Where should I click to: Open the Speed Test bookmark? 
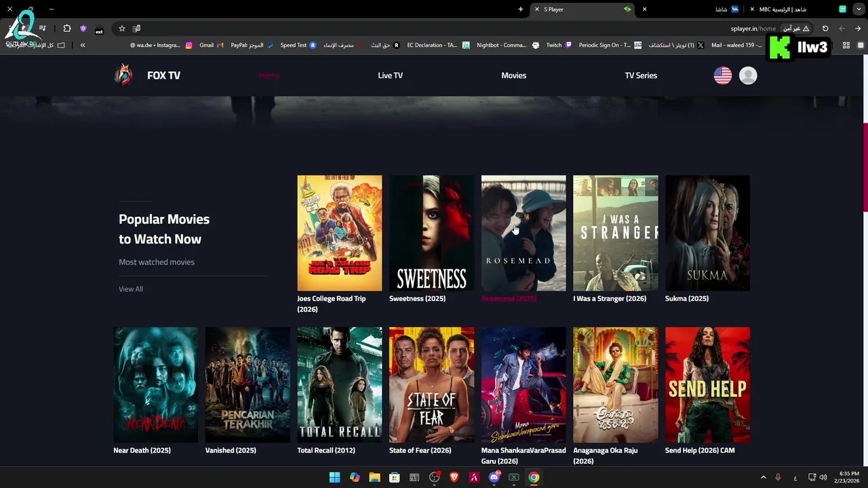(298, 45)
